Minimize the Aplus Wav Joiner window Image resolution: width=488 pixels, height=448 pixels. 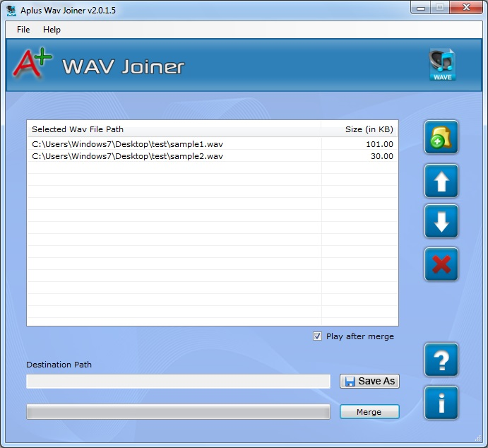(x=421, y=8)
